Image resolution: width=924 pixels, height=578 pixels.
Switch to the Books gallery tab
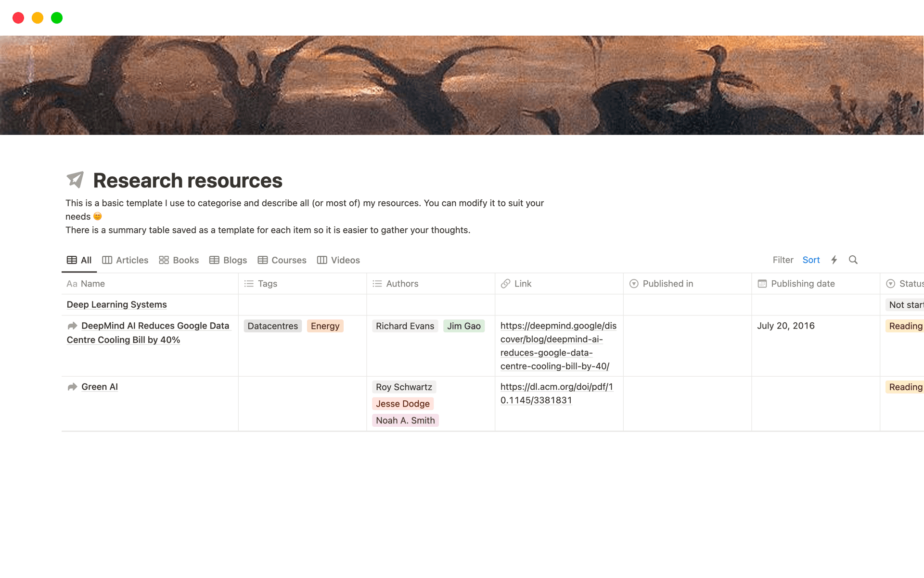coord(179,260)
